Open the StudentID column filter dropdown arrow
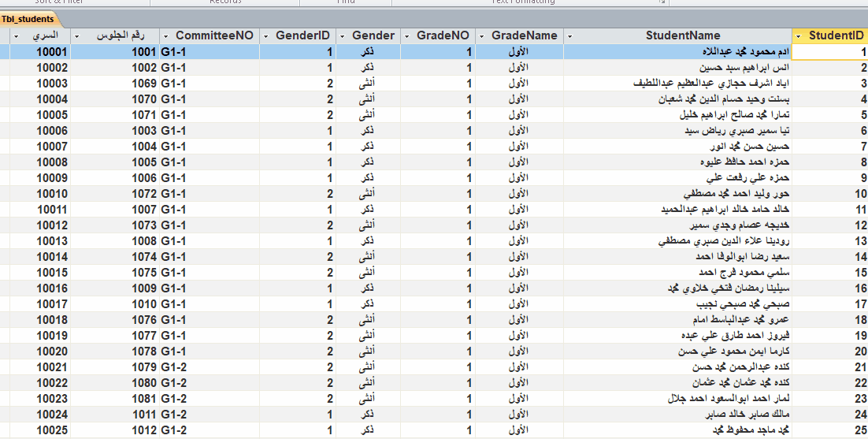 (799, 36)
